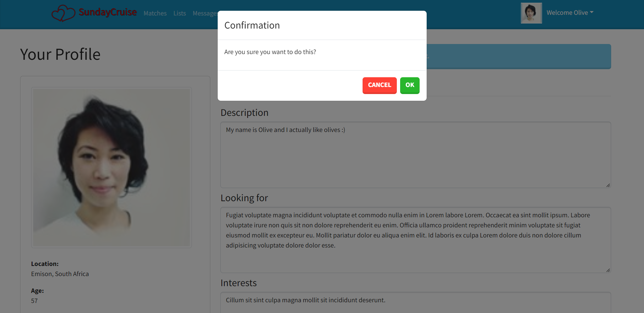Click the location text Emison, South Africa

60,274
